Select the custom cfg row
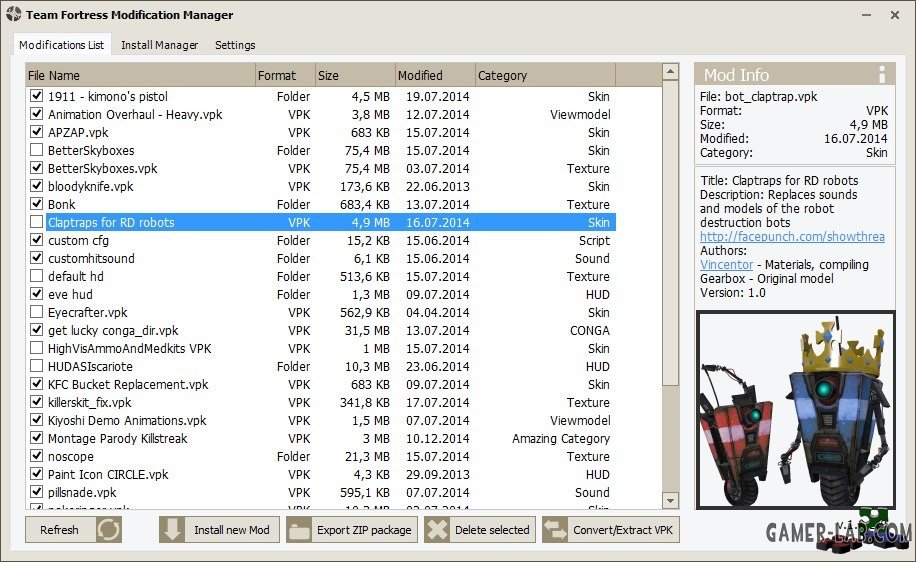 tap(320, 240)
